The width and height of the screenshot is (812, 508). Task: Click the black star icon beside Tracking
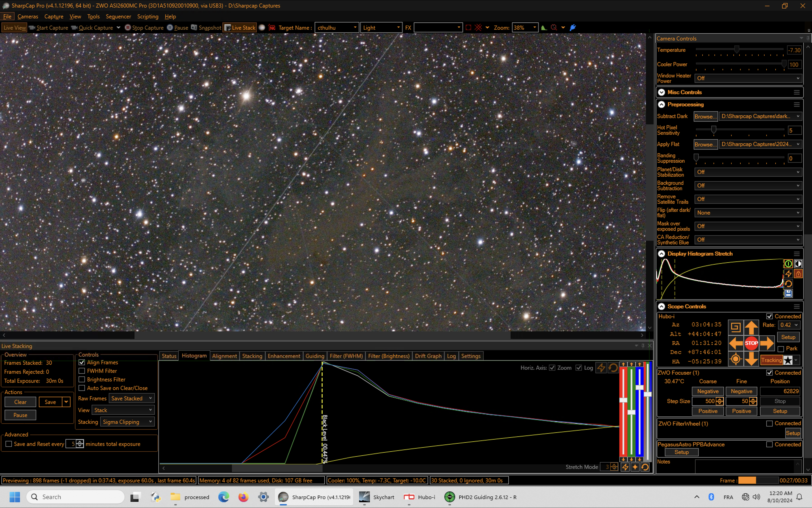pyautogui.click(x=788, y=360)
